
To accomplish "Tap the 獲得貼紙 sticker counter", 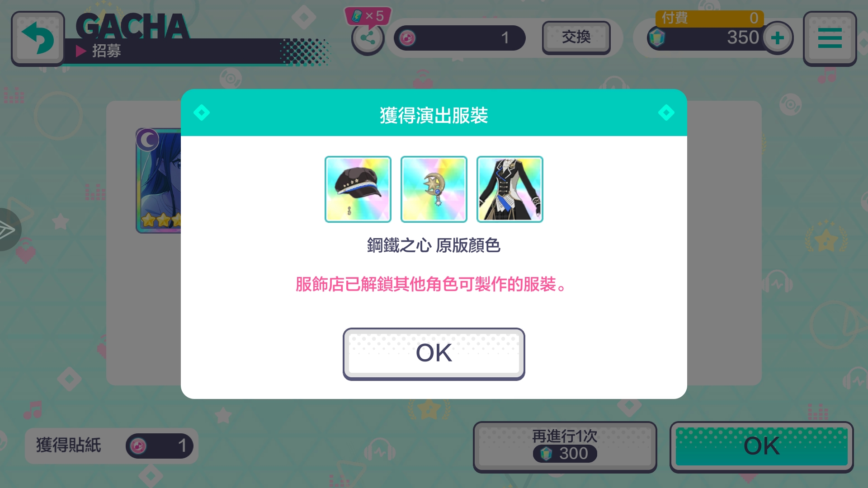I will 112,446.
